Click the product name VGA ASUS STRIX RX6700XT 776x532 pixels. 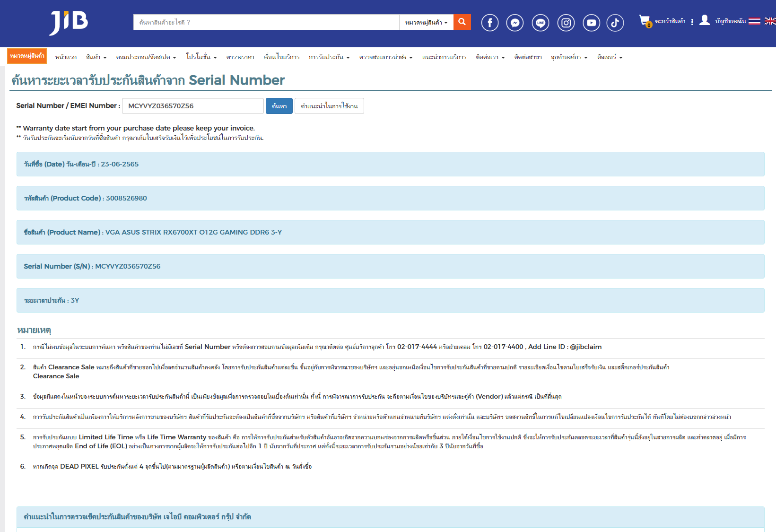click(193, 232)
